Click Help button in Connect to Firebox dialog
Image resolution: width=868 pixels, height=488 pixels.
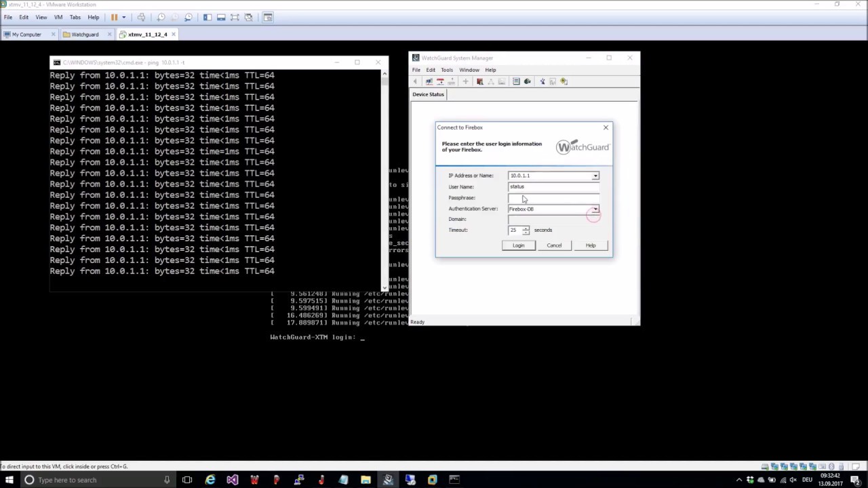pyautogui.click(x=591, y=245)
